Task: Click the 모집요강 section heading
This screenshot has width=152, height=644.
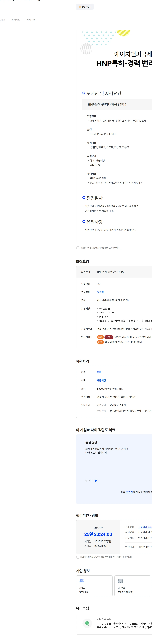Action: point(82,262)
